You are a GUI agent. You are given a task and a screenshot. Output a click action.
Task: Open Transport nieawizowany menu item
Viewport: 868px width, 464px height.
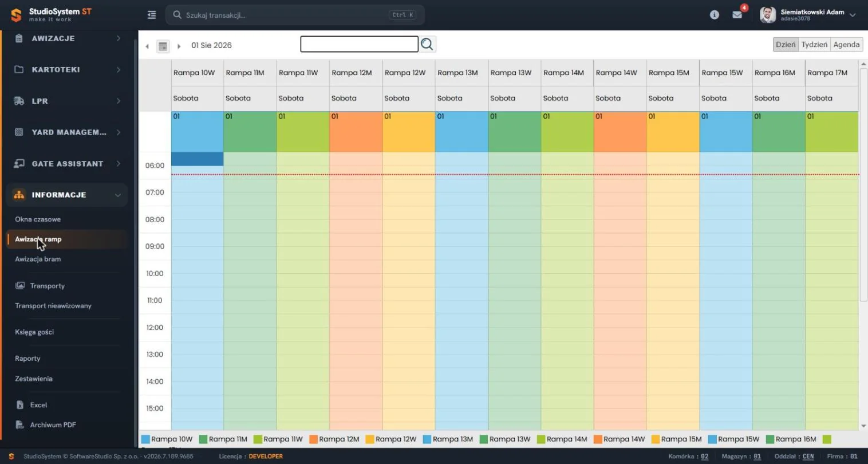click(x=53, y=306)
